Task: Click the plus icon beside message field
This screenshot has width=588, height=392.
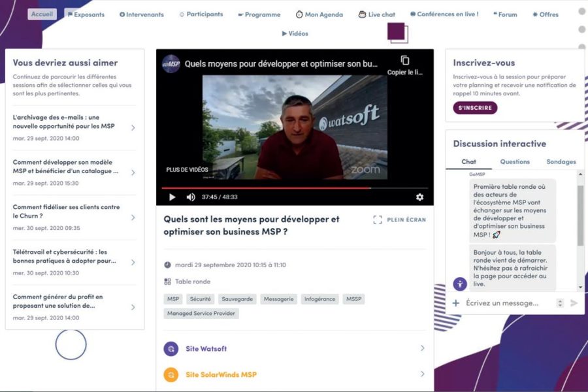Action: 455,303
